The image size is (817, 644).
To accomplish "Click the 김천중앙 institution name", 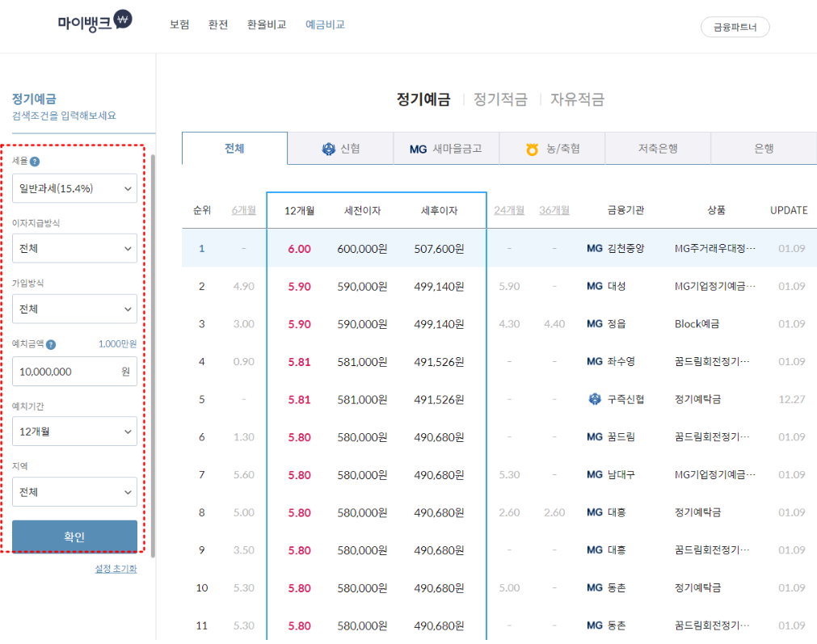I will tap(625, 249).
